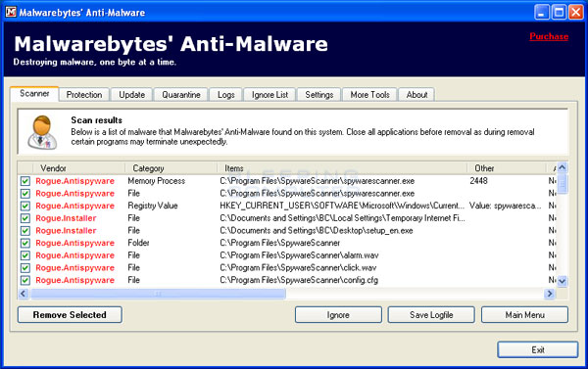
Task: Return via the Main Menu button
Action: point(524,315)
